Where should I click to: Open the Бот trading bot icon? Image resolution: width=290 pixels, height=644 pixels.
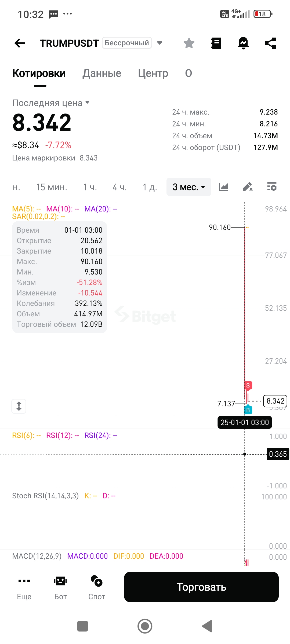coord(60,587)
